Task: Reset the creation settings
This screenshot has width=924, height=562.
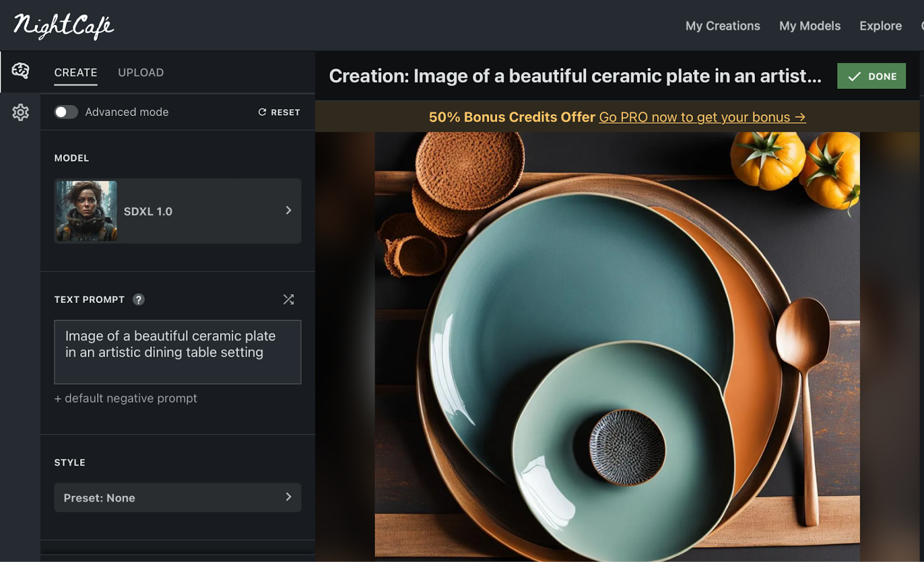Action: pos(279,112)
